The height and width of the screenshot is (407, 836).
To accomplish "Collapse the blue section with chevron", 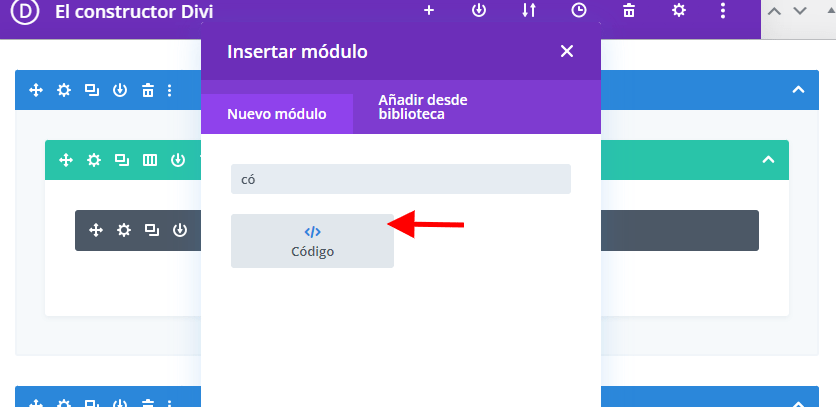I will pyautogui.click(x=798, y=90).
